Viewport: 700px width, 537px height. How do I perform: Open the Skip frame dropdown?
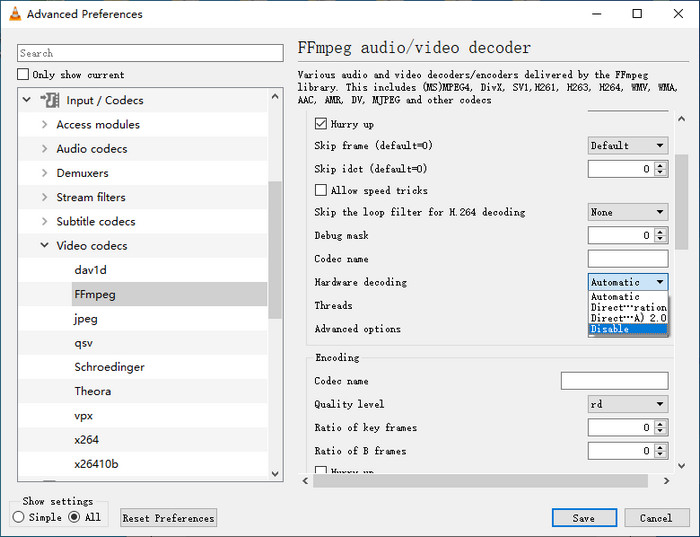click(628, 146)
